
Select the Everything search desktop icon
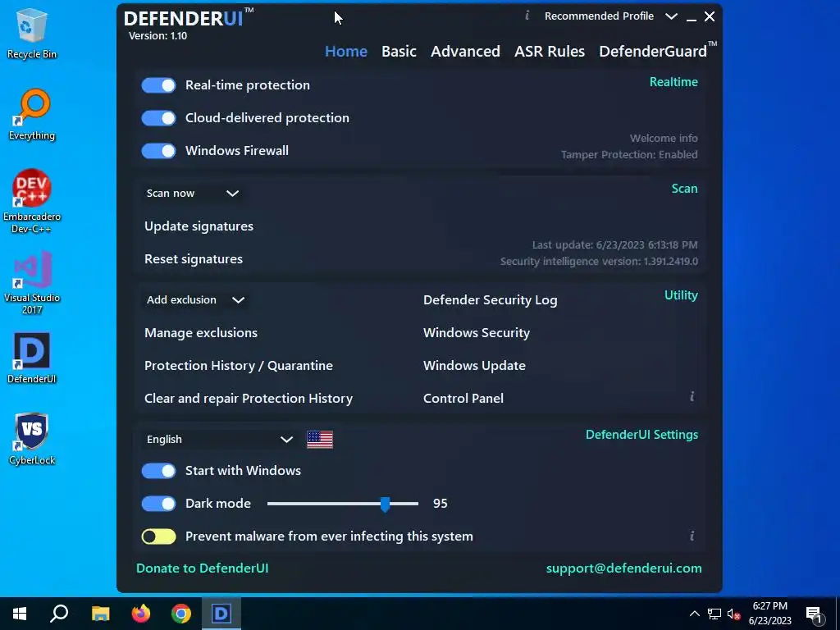(x=32, y=115)
